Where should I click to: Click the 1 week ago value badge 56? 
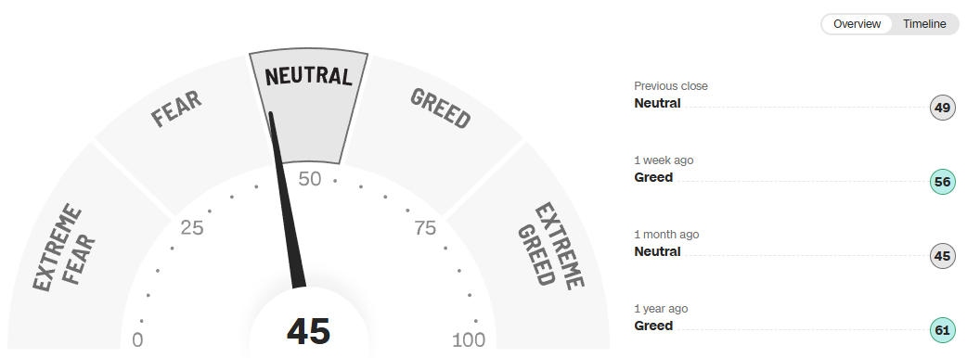942,182
